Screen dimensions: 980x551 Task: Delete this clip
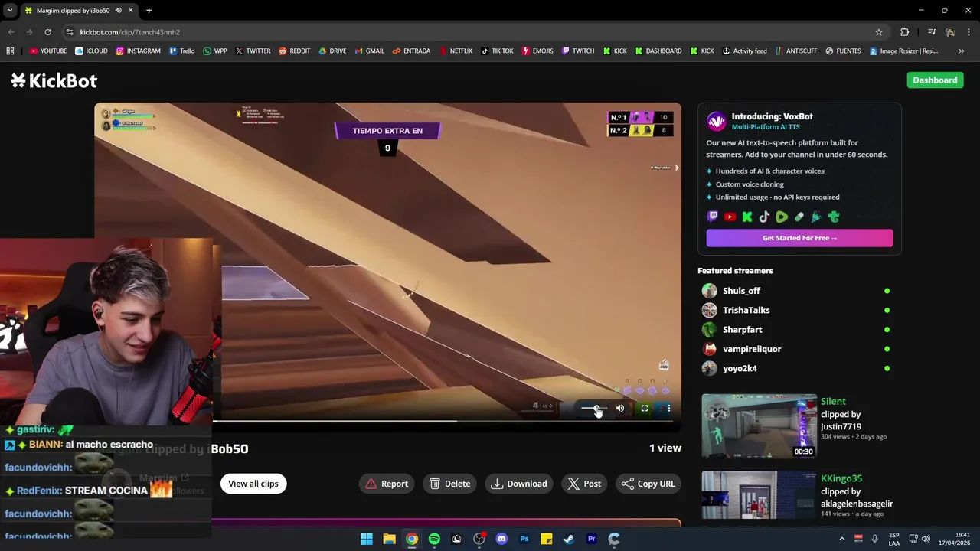[450, 484]
